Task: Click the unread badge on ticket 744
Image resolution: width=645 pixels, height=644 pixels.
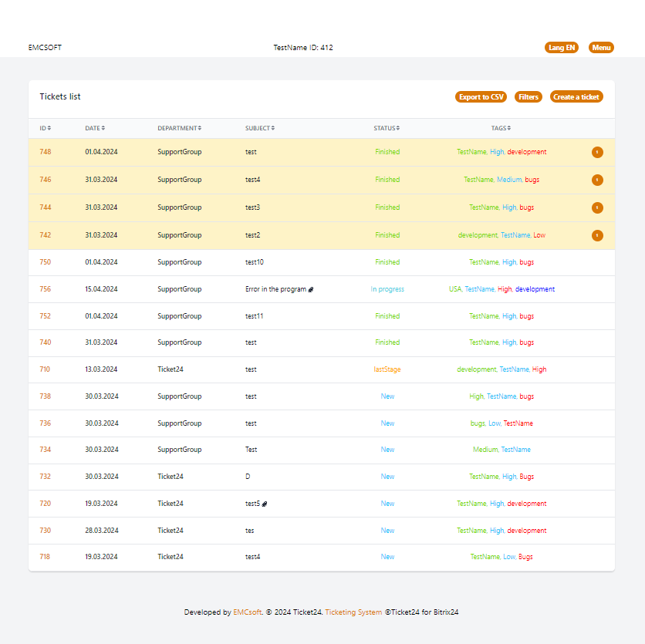Action: click(x=597, y=208)
